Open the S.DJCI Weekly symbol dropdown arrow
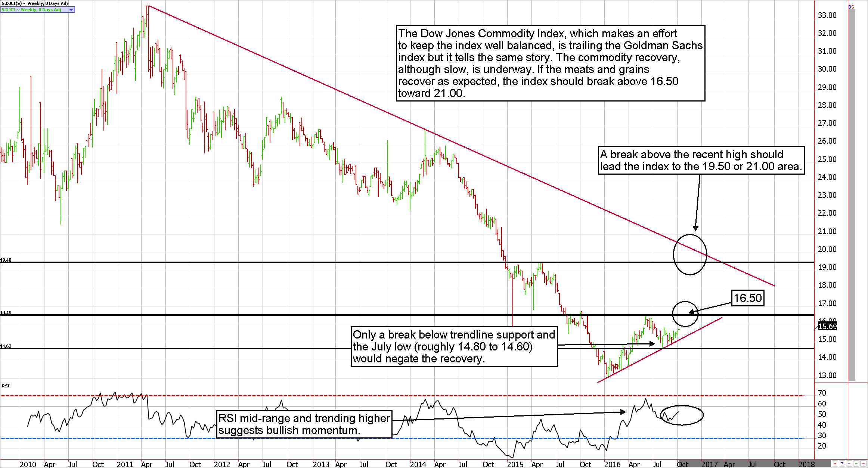 (x=71, y=10)
